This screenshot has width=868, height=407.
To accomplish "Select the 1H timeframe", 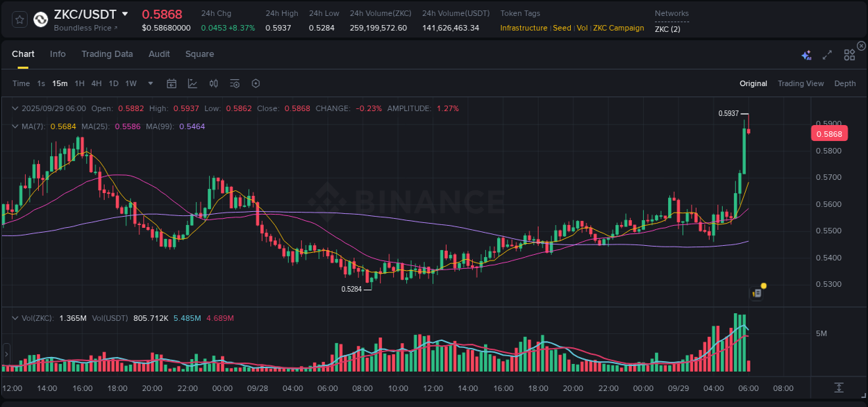I will click(79, 83).
